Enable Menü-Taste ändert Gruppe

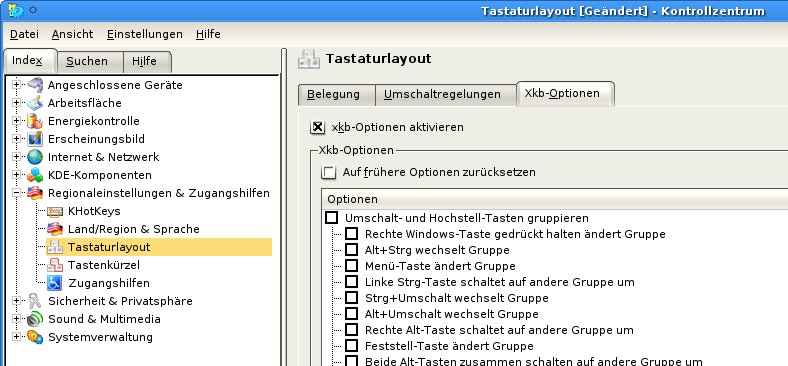click(352, 266)
